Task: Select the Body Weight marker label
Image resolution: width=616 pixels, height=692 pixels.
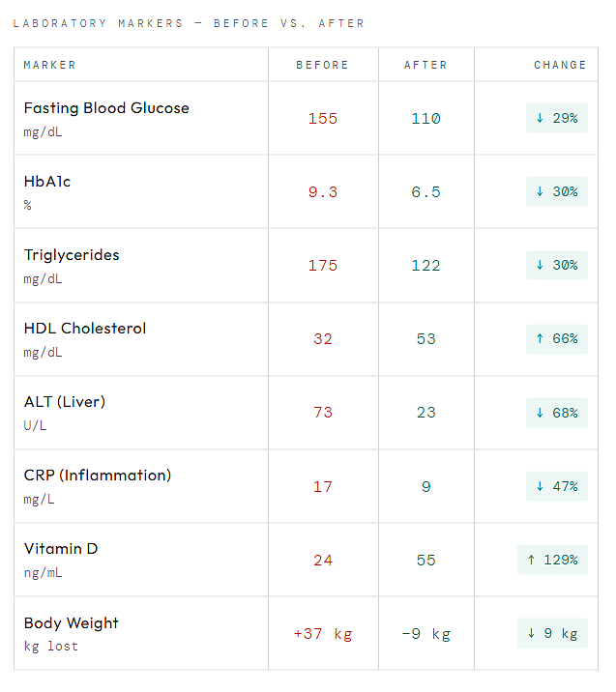Action: click(x=72, y=623)
